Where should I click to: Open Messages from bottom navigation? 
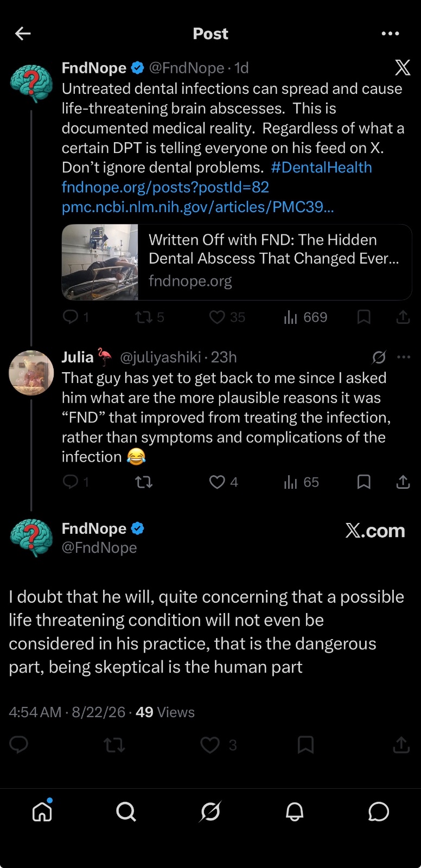tap(379, 812)
